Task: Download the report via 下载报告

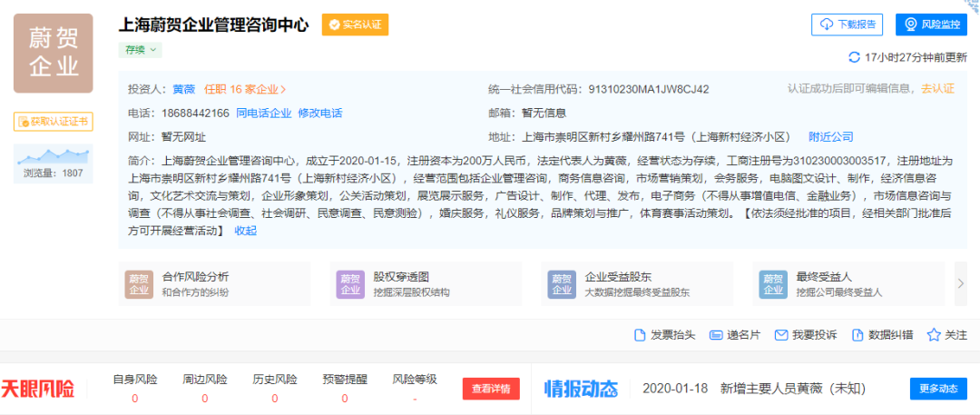Action: pyautogui.click(x=847, y=25)
